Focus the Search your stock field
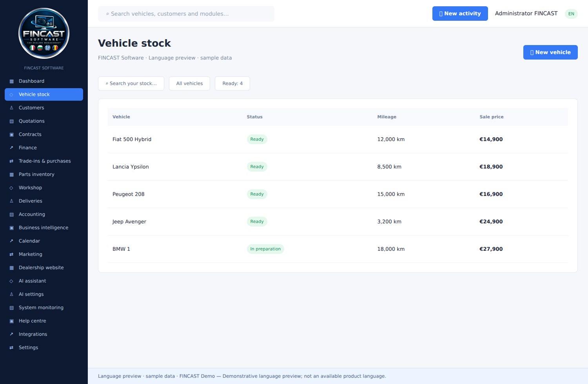This screenshot has width=588, height=384. pos(131,83)
